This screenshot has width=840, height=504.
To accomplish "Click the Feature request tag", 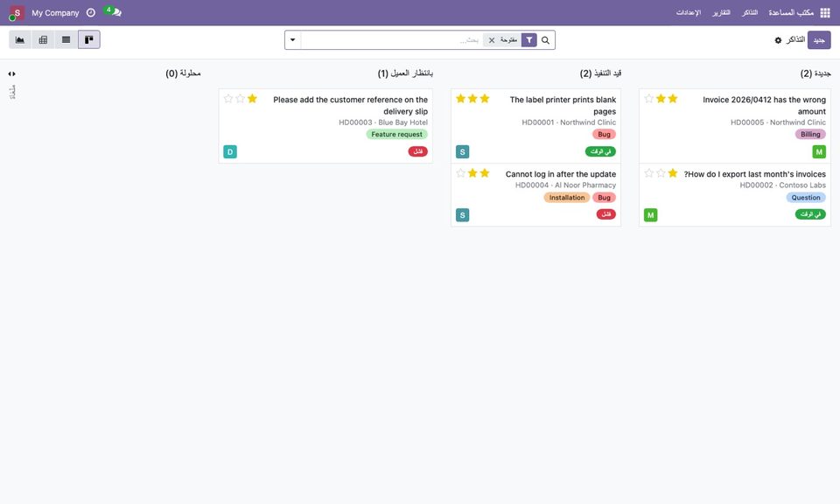I will [396, 135].
